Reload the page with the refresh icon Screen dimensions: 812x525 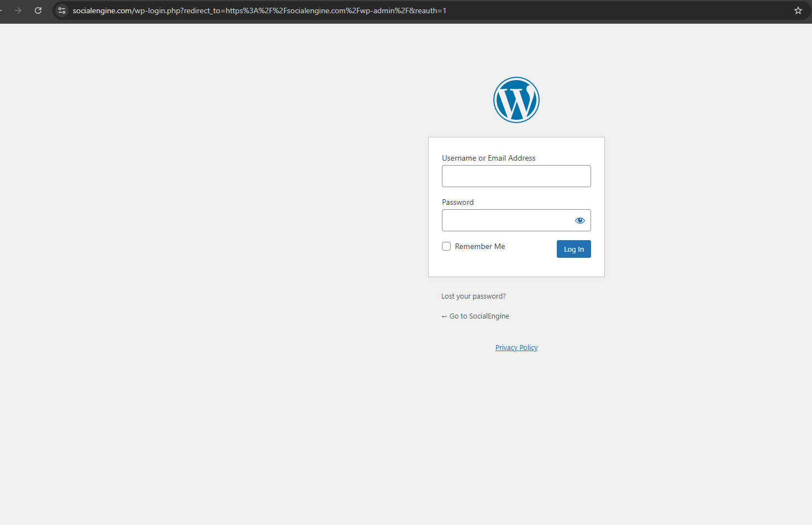(x=38, y=10)
